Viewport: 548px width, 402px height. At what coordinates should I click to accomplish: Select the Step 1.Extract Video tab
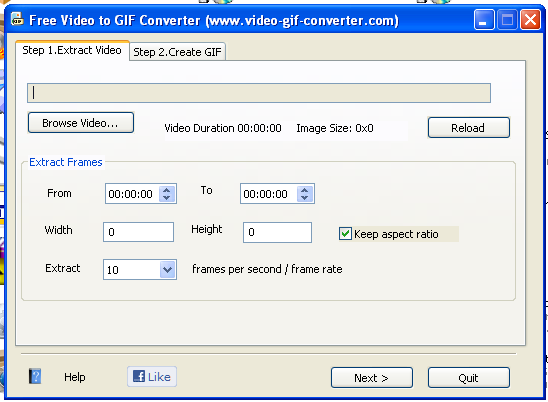coord(72,50)
